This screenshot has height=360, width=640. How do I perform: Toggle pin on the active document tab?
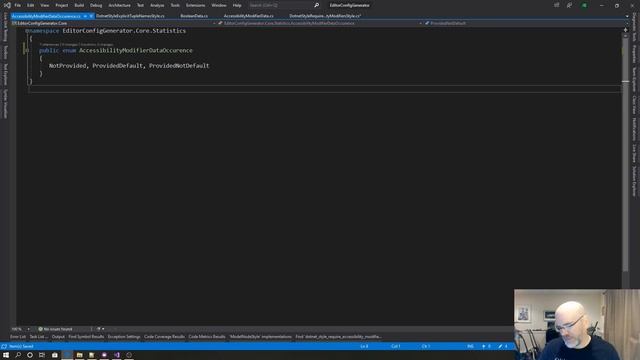[85, 16]
